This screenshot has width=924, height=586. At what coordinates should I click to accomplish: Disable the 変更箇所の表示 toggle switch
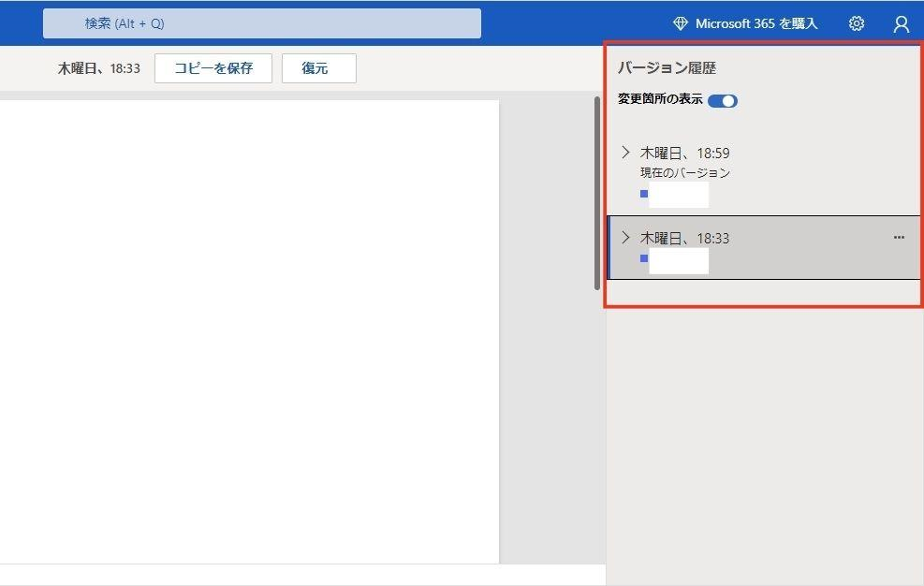point(721,100)
